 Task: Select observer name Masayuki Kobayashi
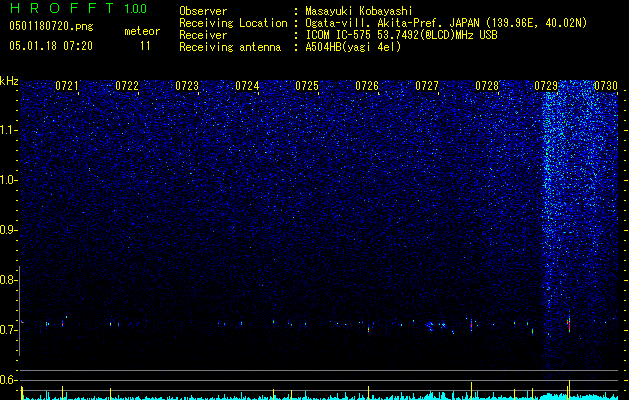click(359, 11)
